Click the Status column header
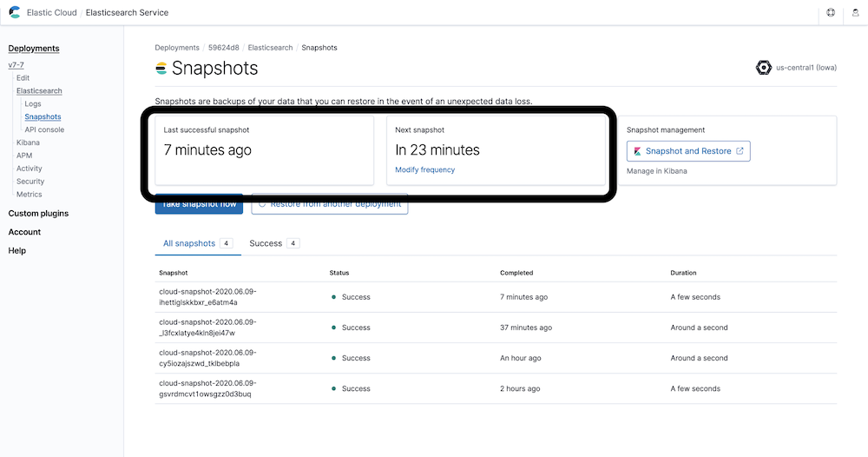Viewport: 868px width, 457px height. pos(339,273)
